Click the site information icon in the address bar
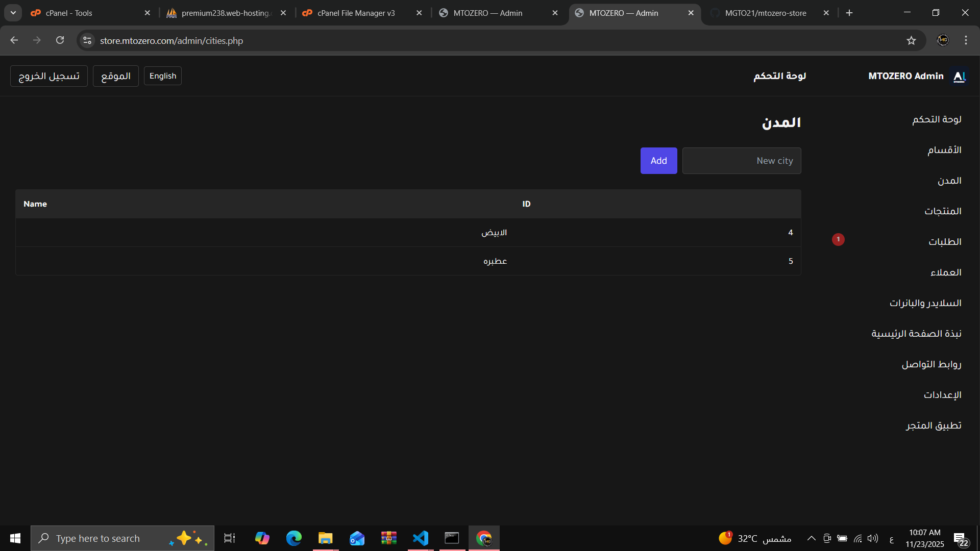980x551 pixels. tap(87, 40)
